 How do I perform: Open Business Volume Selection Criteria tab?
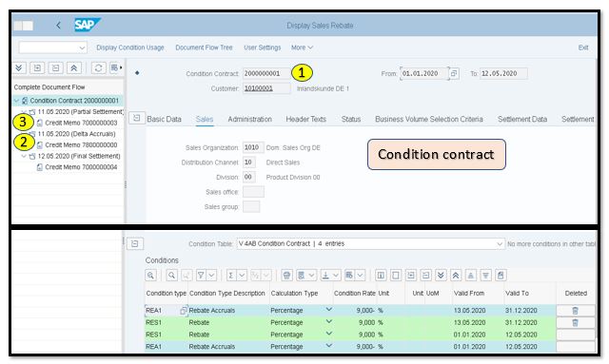[429, 119]
